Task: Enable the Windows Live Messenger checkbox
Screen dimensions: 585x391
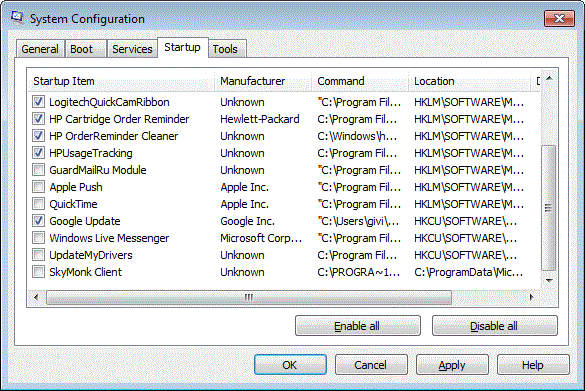Action: click(x=38, y=238)
